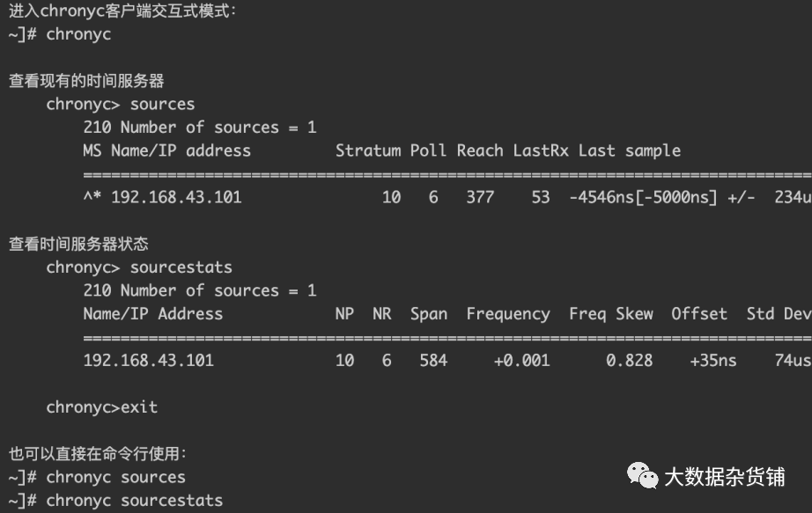Click the 'Freq Skew' column header
This screenshot has width=812, height=513.
610,314
